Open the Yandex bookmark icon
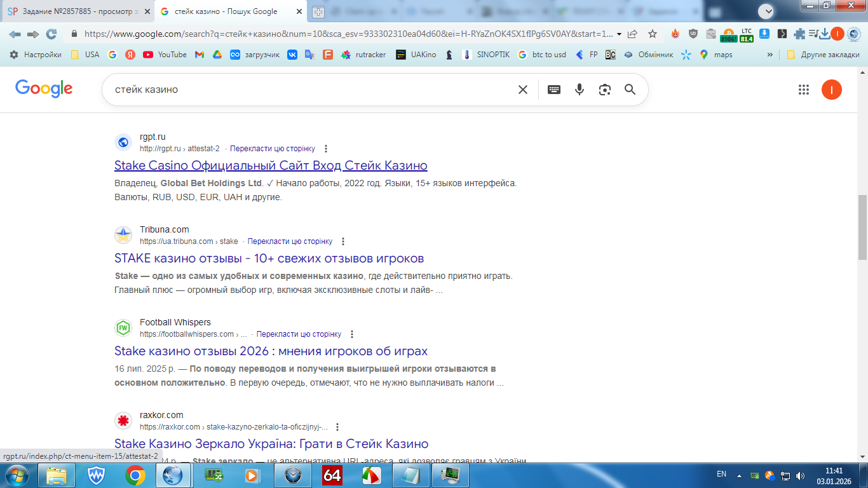The image size is (868, 488). tap(130, 55)
